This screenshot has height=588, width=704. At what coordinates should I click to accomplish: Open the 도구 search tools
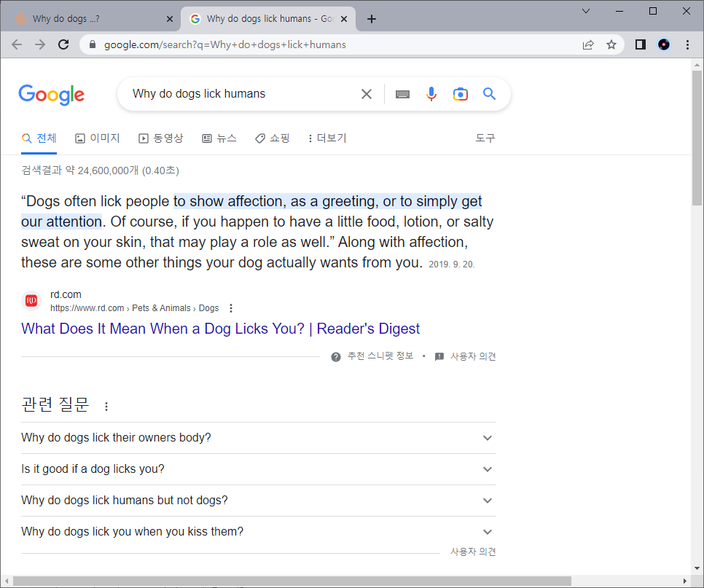(485, 138)
